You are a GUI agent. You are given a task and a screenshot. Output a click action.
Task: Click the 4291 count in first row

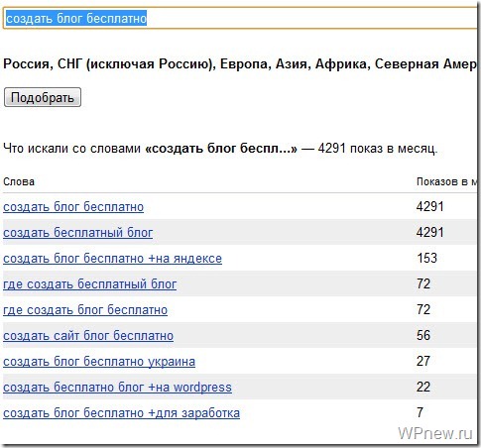pyautogui.click(x=429, y=206)
